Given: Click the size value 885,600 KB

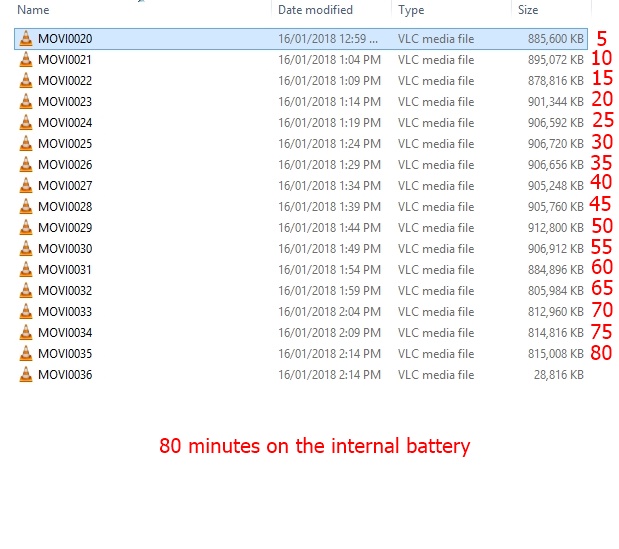Looking at the screenshot, I should tap(555, 39).
